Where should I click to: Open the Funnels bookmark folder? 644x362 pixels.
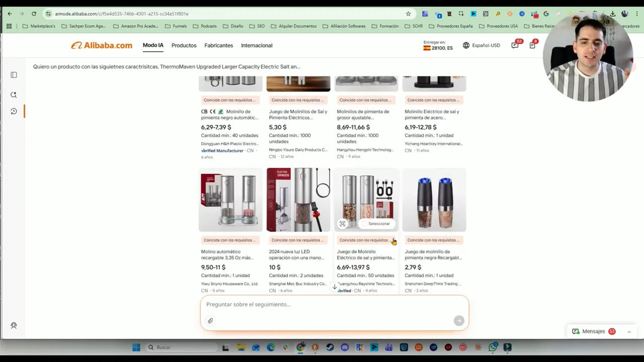tap(176, 26)
